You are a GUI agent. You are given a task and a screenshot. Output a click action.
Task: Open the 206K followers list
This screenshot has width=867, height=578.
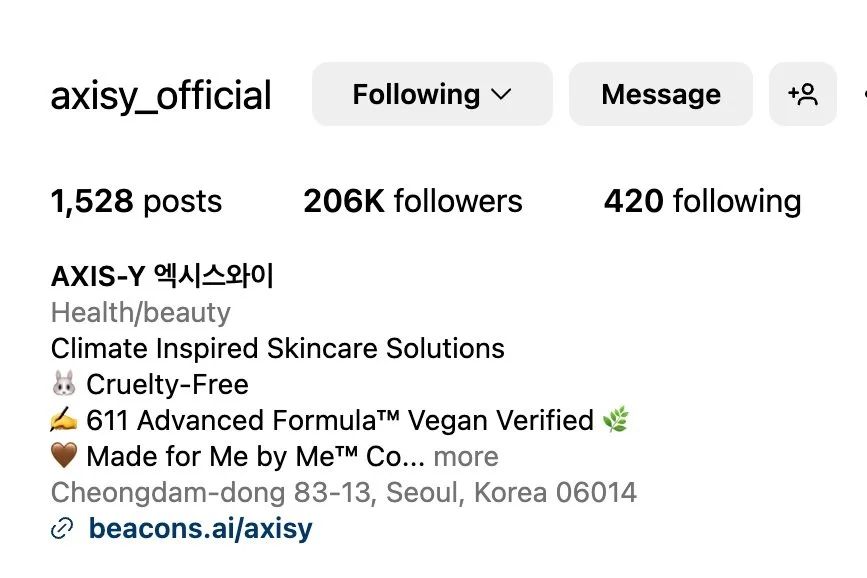(413, 201)
